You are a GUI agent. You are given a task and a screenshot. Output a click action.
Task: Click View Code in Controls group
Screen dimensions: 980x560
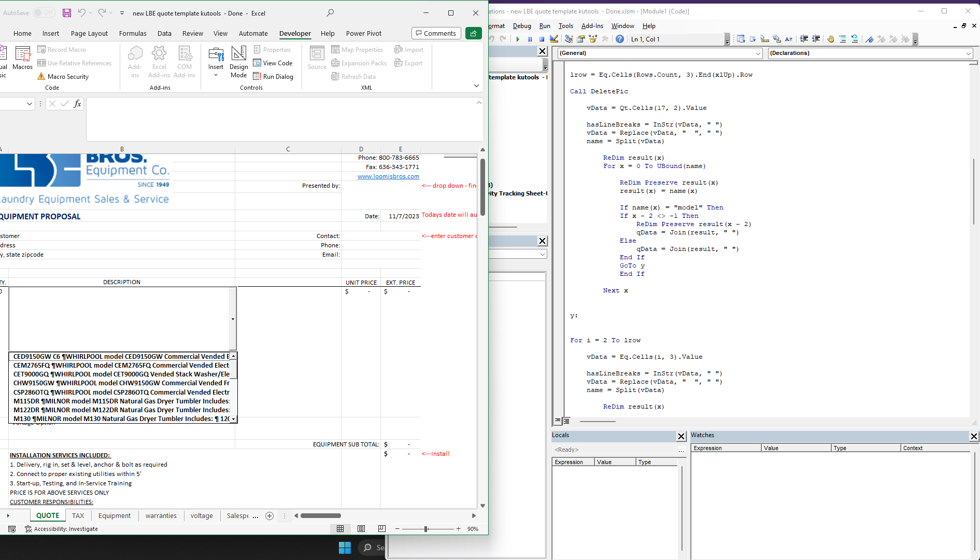coord(273,63)
